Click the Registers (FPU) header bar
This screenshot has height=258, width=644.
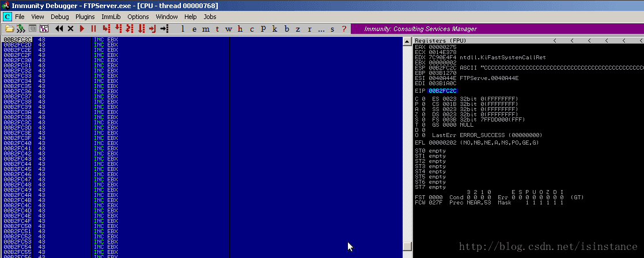[528, 40]
